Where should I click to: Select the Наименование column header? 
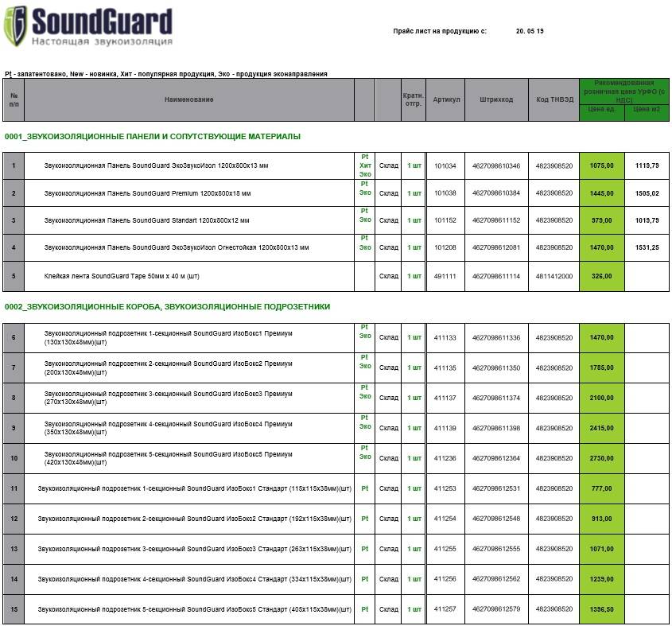pyautogui.click(x=189, y=99)
